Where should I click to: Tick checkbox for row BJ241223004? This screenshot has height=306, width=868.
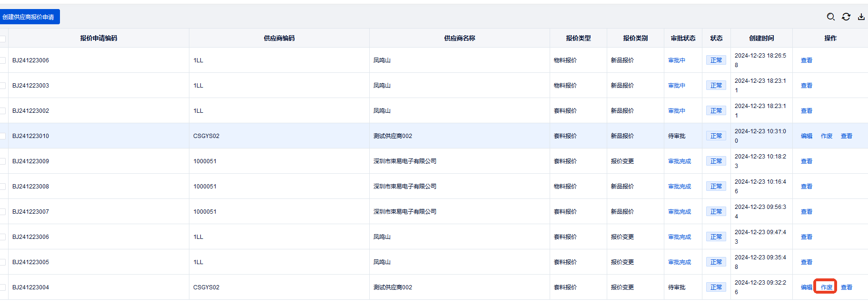pyautogui.click(x=3, y=287)
